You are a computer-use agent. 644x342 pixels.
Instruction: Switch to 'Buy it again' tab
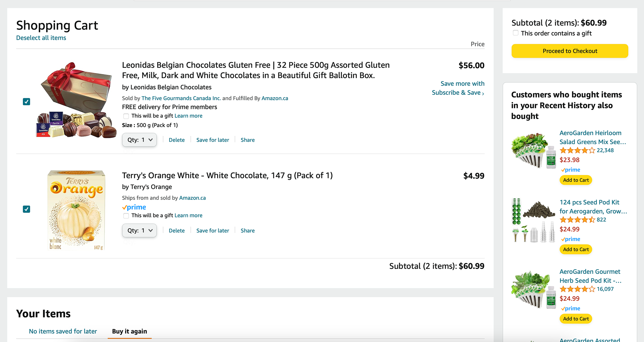129,331
